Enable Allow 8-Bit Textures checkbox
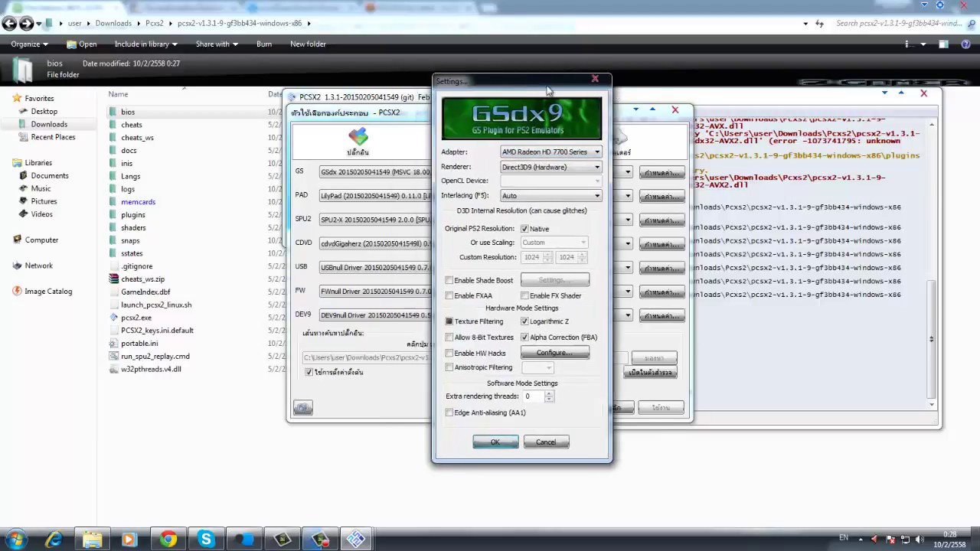This screenshot has height=551, width=980. point(449,337)
